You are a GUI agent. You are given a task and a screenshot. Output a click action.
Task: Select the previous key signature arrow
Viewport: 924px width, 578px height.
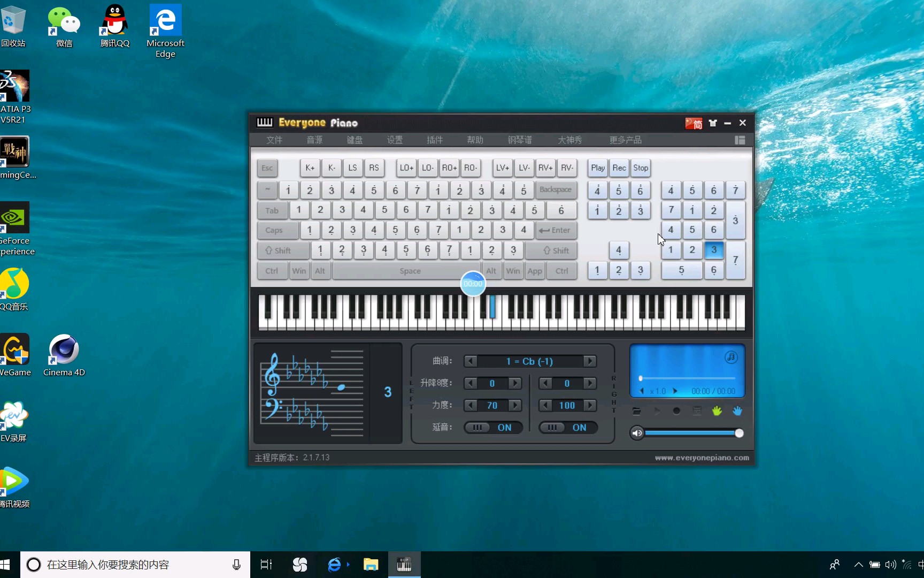(x=470, y=361)
